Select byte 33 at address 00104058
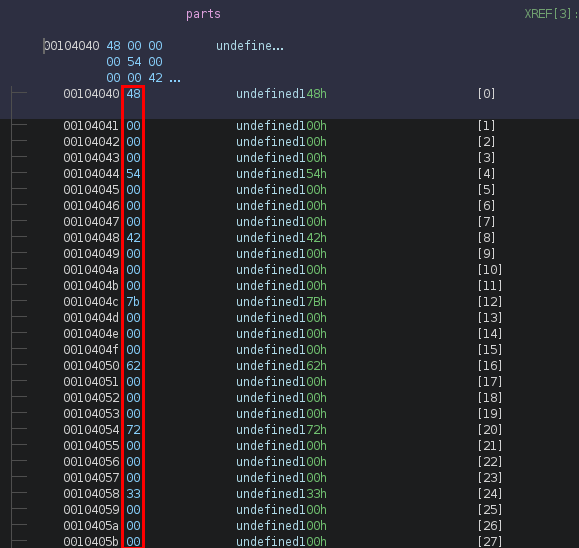Screen dimensions: 579x548 [x=133, y=494]
